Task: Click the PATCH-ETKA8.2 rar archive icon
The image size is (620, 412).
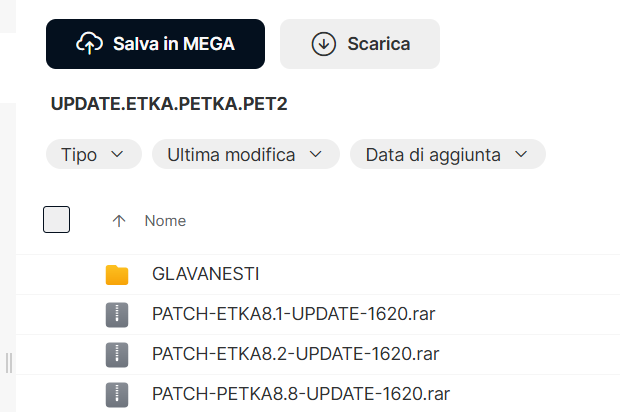Action: [117, 353]
